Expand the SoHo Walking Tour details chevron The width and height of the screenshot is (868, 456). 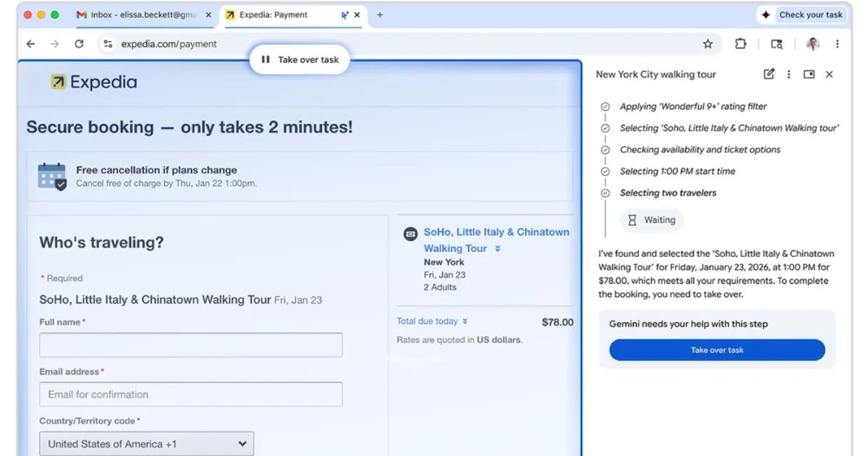(499, 248)
